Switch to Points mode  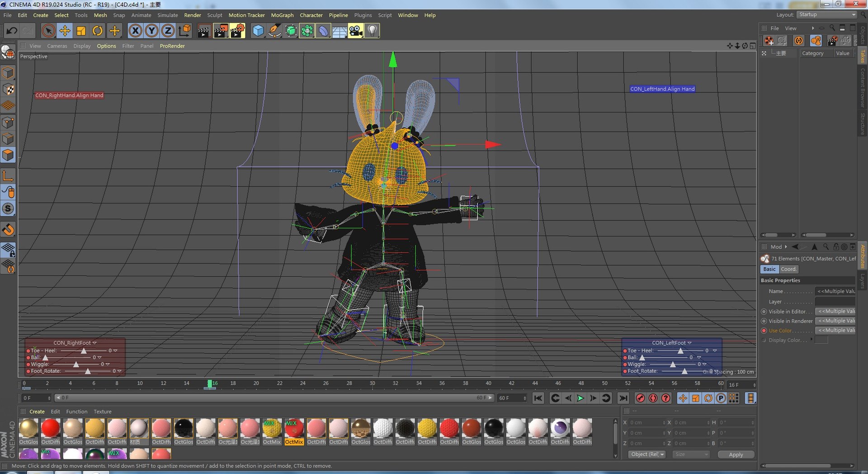(8, 123)
